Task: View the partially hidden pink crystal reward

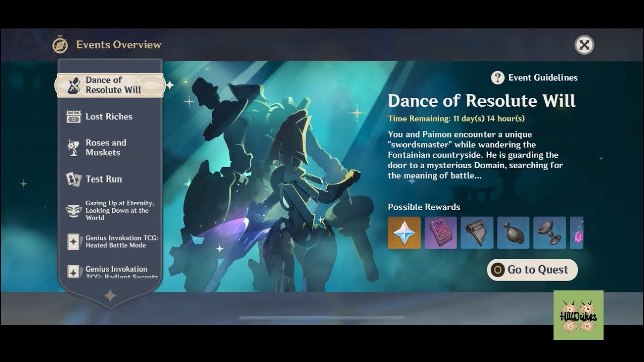Action: tap(577, 233)
